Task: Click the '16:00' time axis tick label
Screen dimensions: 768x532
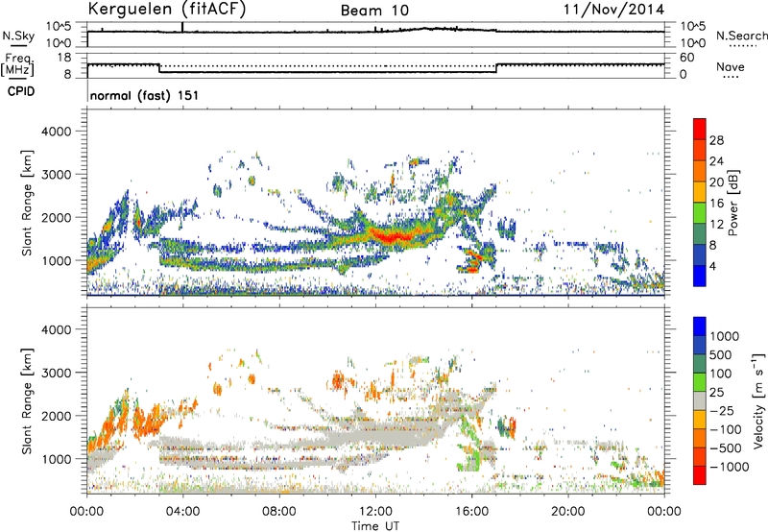Action: pos(471,512)
